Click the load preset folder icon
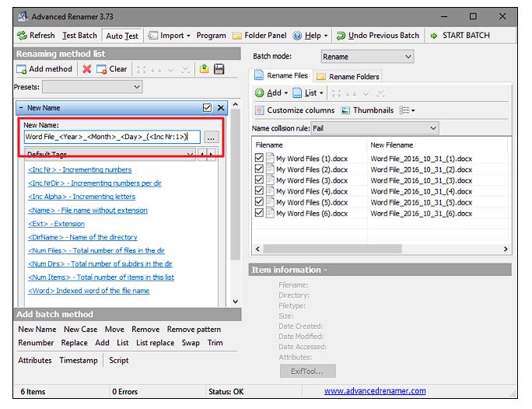Viewport: 532px width, 409px height. pyautogui.click(x=205, y=69)
